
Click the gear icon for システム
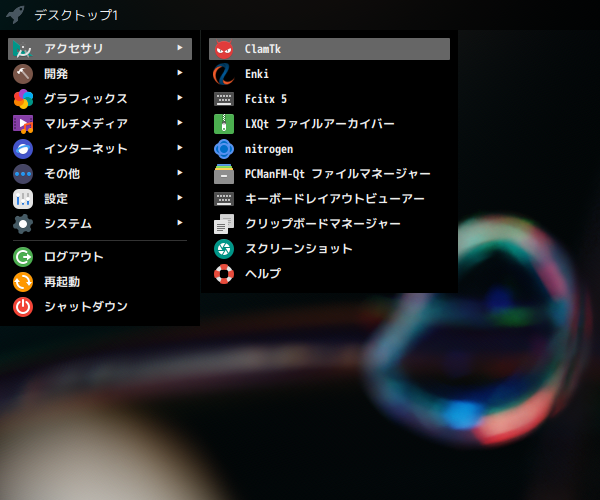click(23, 224)
